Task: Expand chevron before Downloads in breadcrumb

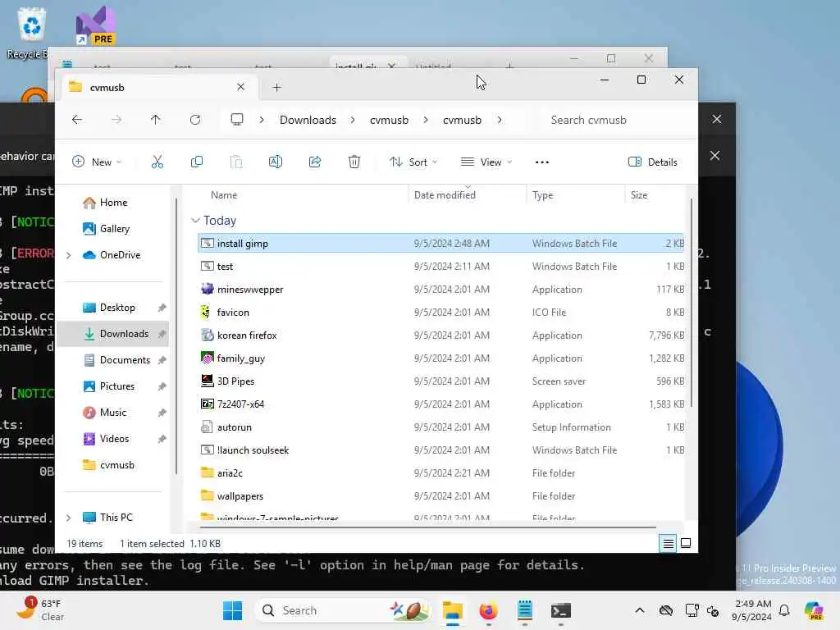Action: 262,120
